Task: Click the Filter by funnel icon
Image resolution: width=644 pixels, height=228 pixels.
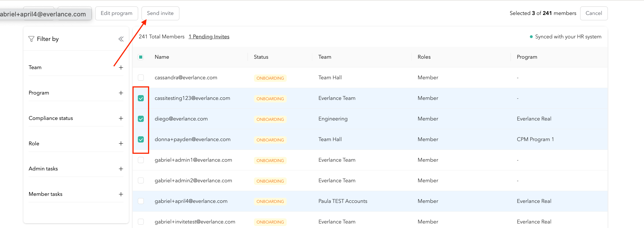Action: (31, 39)
